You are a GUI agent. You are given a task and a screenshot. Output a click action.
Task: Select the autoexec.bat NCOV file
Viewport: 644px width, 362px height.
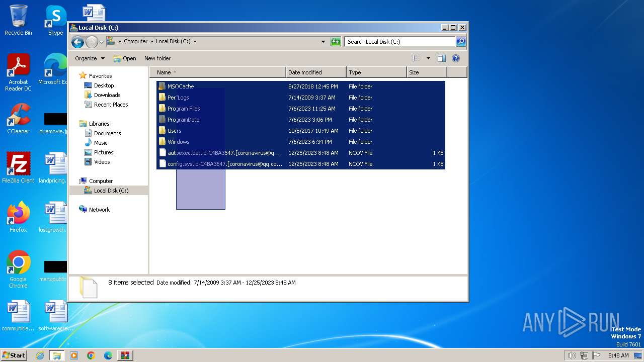[301, 153]
